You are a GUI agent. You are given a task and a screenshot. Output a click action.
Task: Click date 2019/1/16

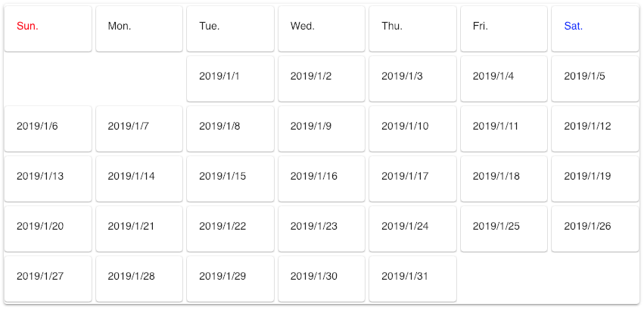coord(322,179)
